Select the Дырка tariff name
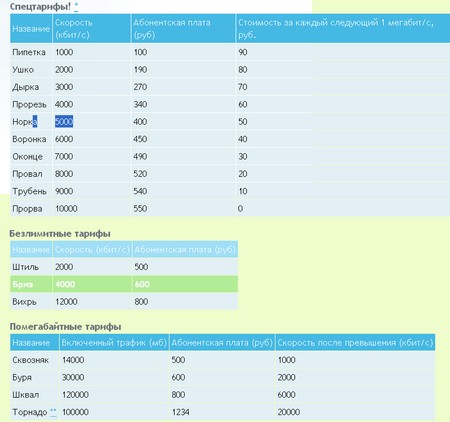Image resolution: width=450 pixels, height=422 pixels. click(x=26, y=87)
